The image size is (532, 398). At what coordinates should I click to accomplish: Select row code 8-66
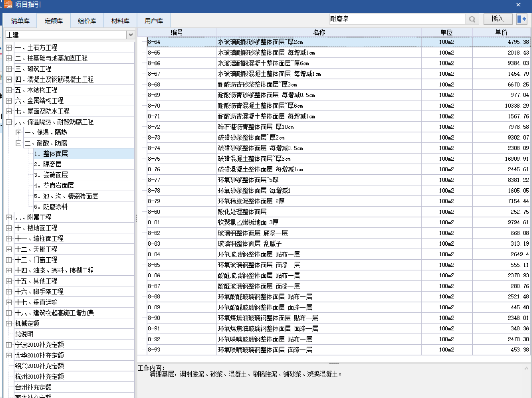click(x=182, y=63)
